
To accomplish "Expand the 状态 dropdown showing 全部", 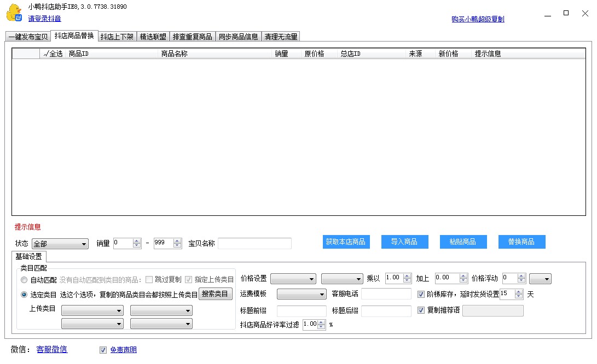I will (x=60, y=244).
